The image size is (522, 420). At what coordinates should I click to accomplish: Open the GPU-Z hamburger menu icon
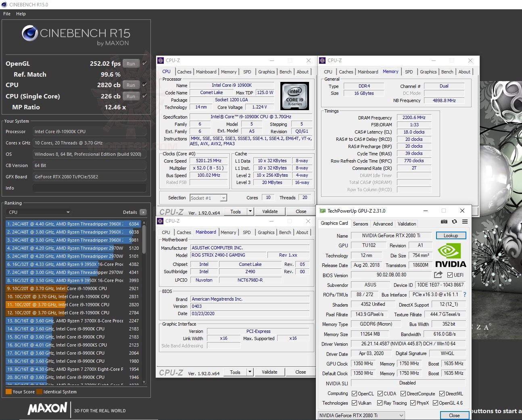tap(465, 221)
